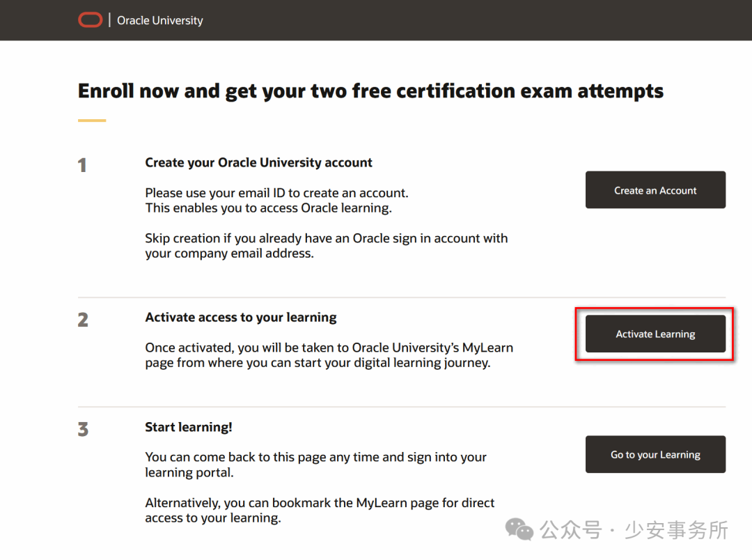Click the 公众号 · 少安事务所 watermark text

[x=634, y=530]
